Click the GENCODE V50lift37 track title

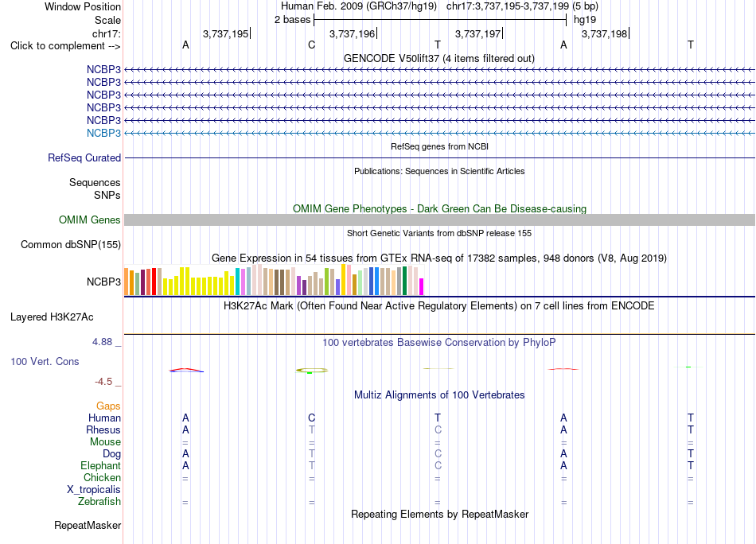[x=438, y=58]
